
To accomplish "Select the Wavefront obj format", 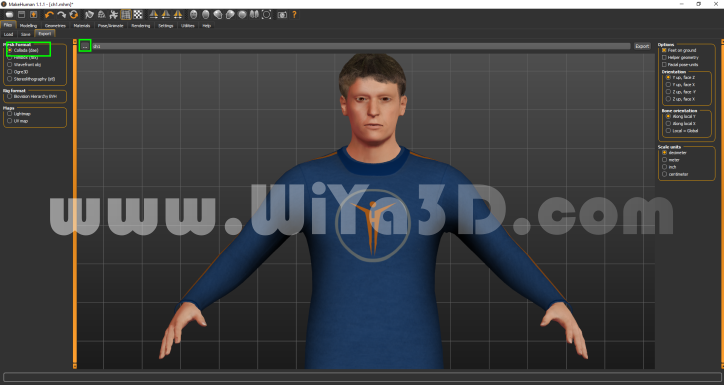I will 10,65.
